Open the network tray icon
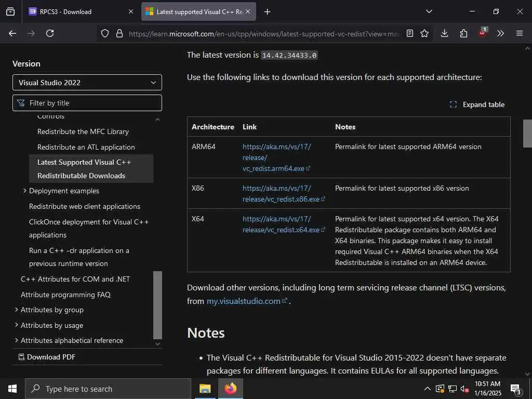The height and width of the screenshot is (399, 532). click(453, 389)
